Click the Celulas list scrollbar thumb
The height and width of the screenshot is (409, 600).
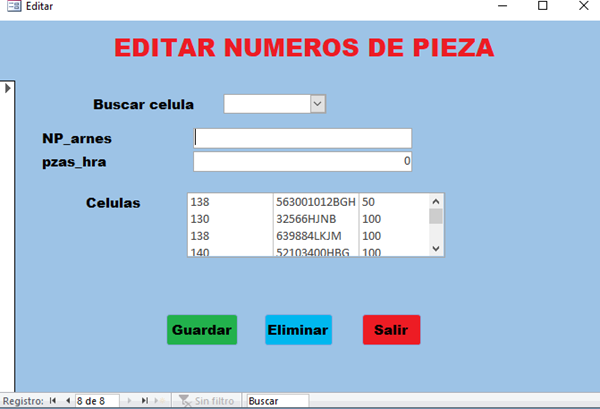pyautogui.click(x=436, y=216)
